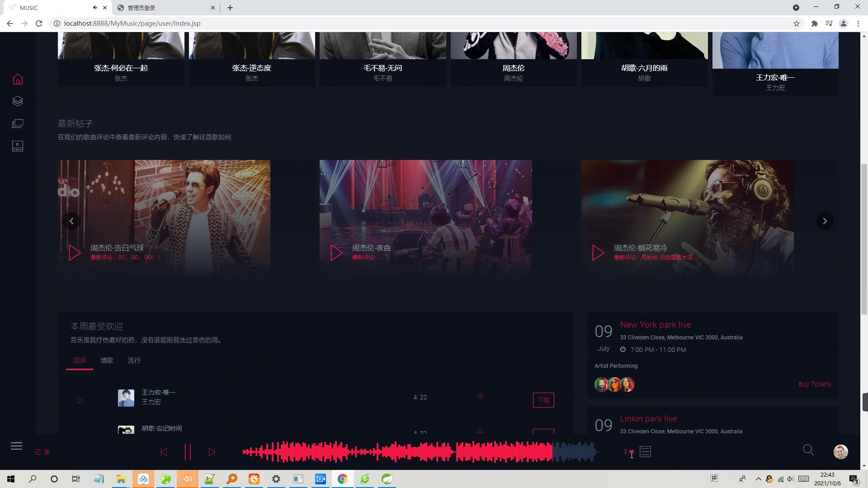Open the 王力宏-唯一 song card at top
Screen dimensions: 868x488
[x=775, y=63]
